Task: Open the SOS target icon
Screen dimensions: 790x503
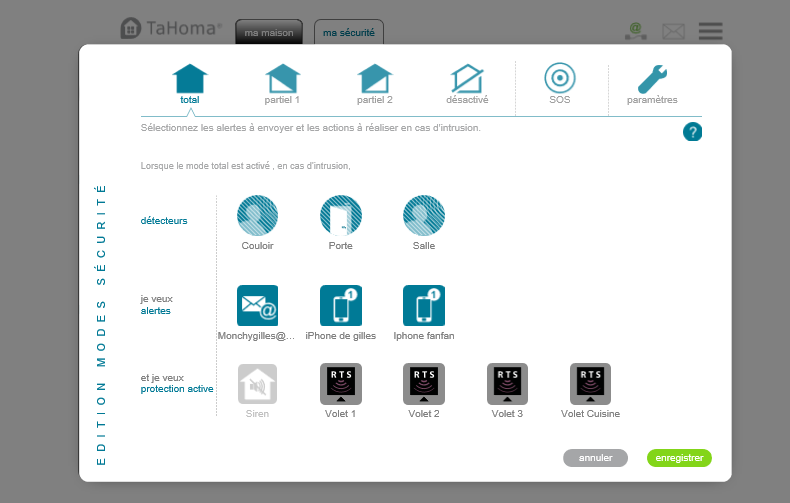Action: tap(559, 78)
